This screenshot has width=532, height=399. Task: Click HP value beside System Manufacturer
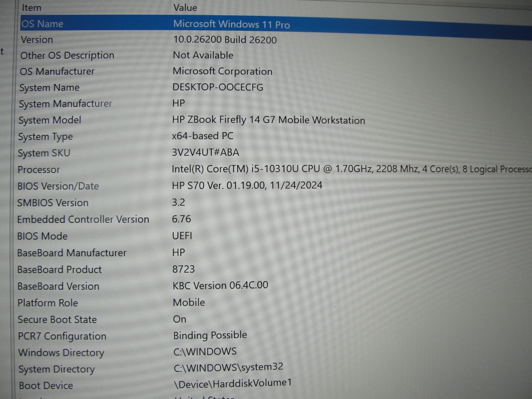tap(179, 103)
